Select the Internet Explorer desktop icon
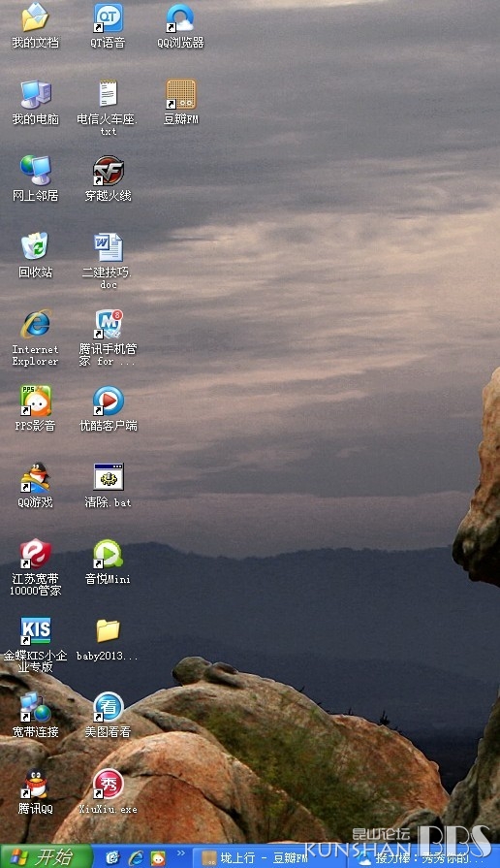This screenshot has height=868, width=500. pyautogui.click(x=36, y=324)
